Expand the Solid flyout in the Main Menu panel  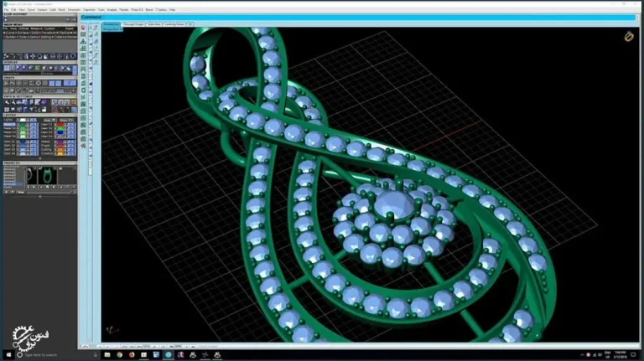pos(34,33)
